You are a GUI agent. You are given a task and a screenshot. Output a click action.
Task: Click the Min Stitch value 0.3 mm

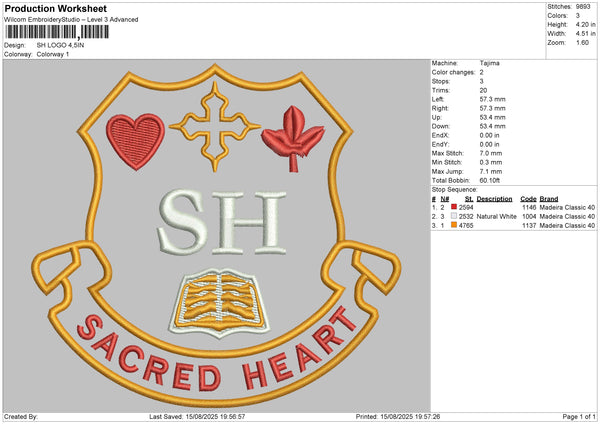491,162
